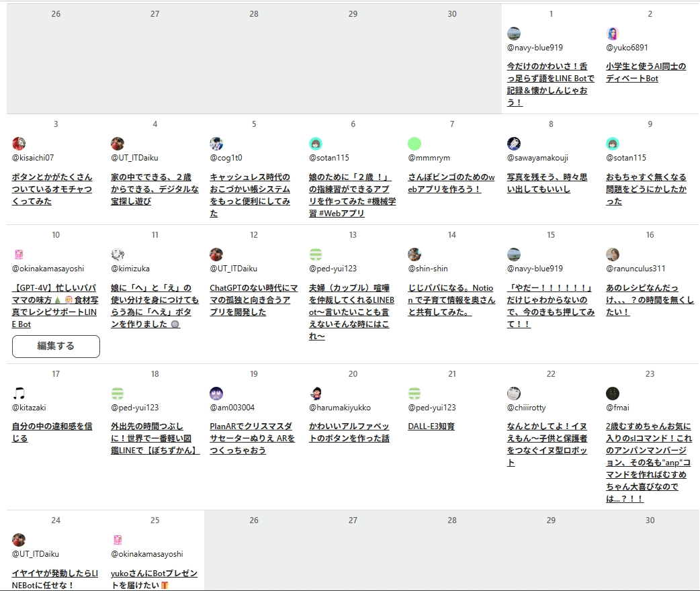
Task: Click username @mmmrym on day 7
Action: pos(429,158)
